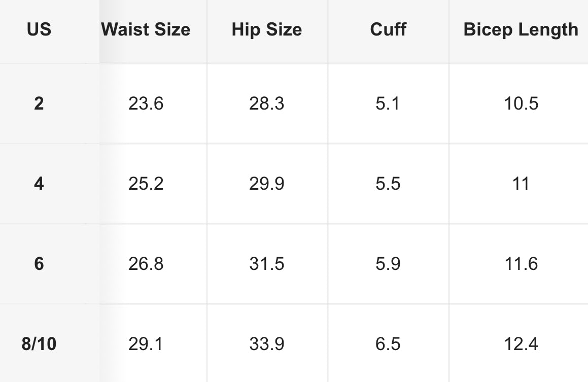Click the US size 4 row label

pos(39,184)
